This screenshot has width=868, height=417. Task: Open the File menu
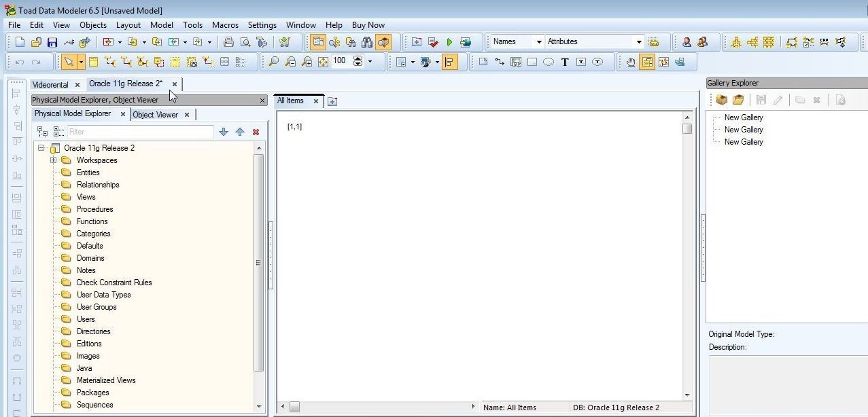14,25
